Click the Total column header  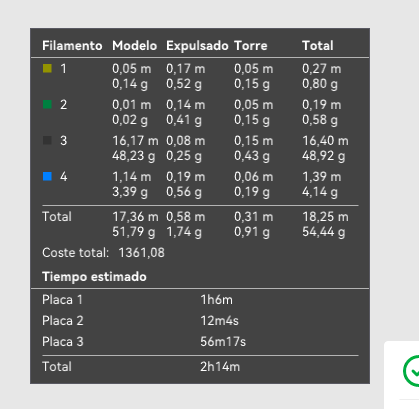(x=317, y=46)
